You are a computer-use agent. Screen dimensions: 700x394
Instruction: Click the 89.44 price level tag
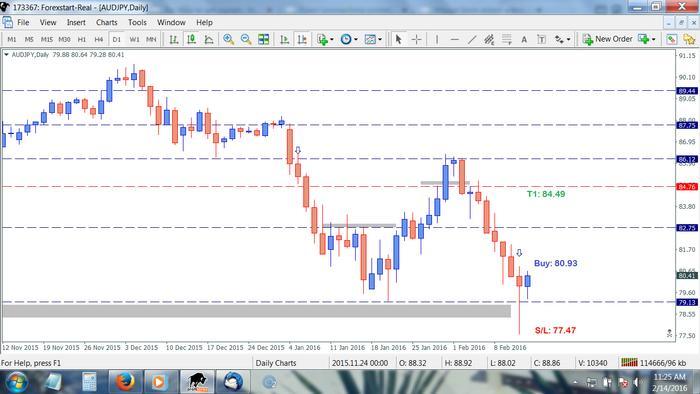(687, 91)
